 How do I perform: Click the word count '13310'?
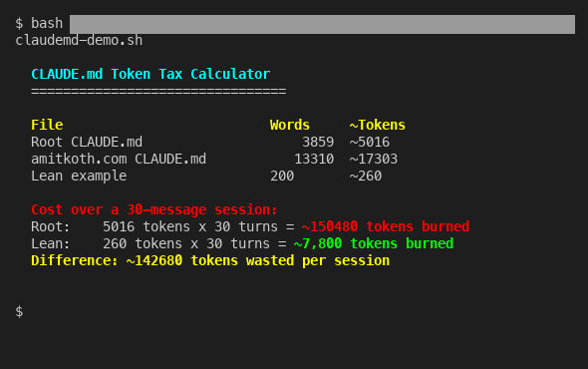[314, 159]
